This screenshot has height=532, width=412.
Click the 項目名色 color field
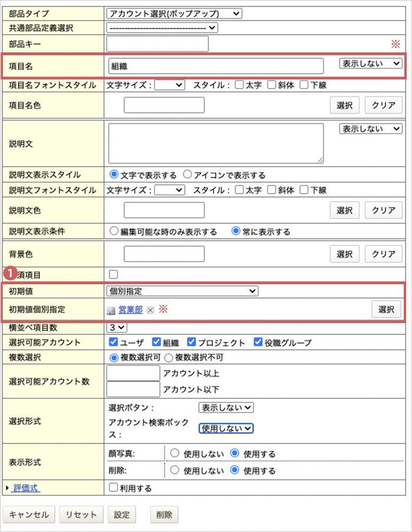click(x=164, y=105)
